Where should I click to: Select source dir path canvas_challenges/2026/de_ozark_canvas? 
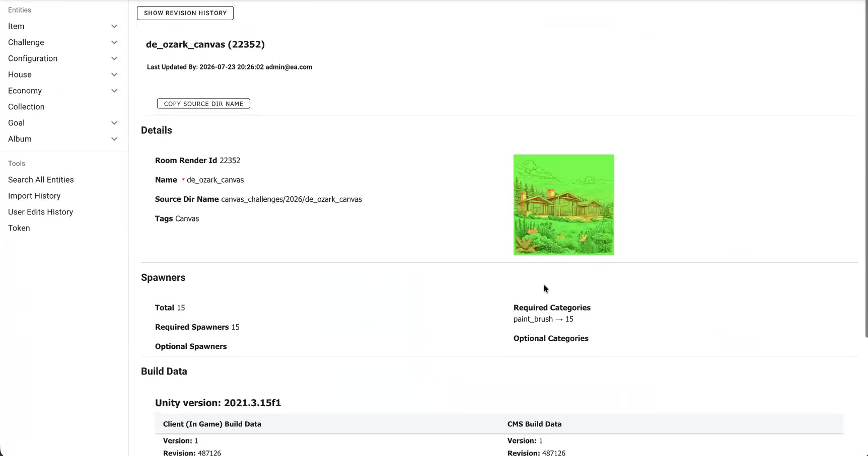[x=292, y=199]
